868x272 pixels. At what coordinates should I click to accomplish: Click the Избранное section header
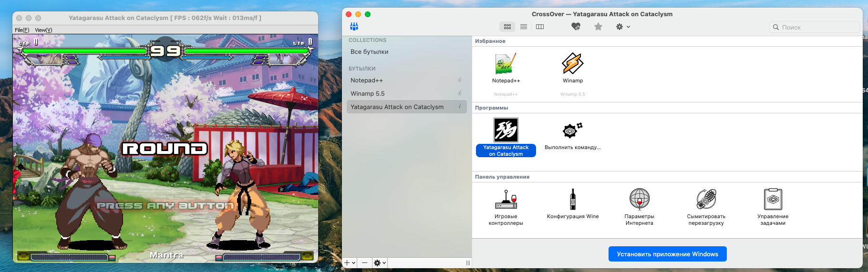click(490, 41)
